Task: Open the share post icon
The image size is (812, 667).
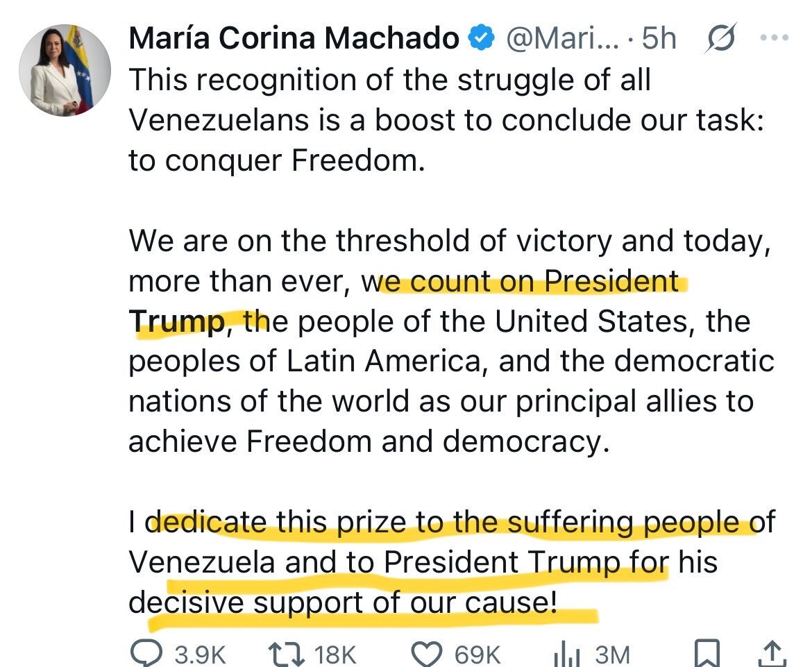Action: [x=775, y=653]
